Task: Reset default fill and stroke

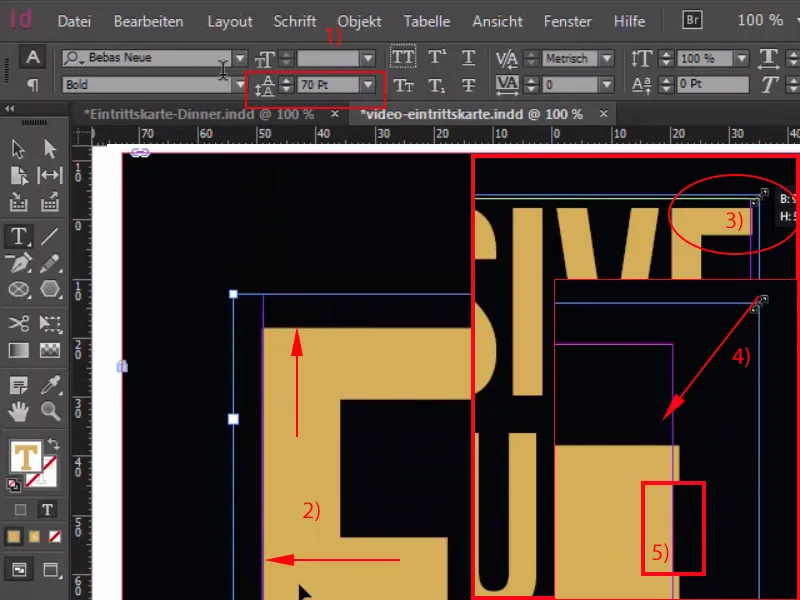Action: [x=14, y=485]
